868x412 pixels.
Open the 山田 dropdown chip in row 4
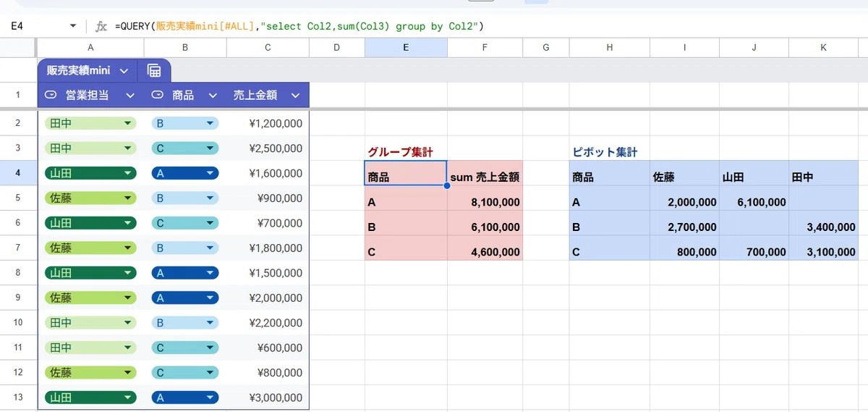click(90, 174)
